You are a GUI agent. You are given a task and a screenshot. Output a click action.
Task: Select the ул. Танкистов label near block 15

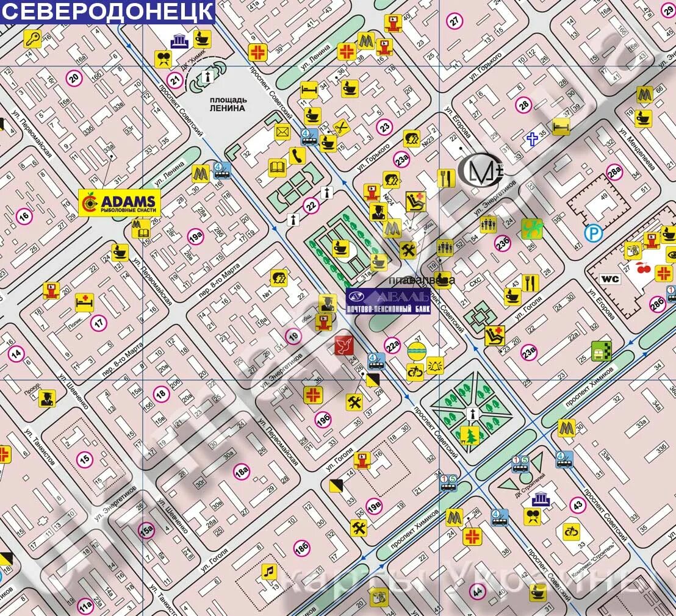[x=40, y=447]
